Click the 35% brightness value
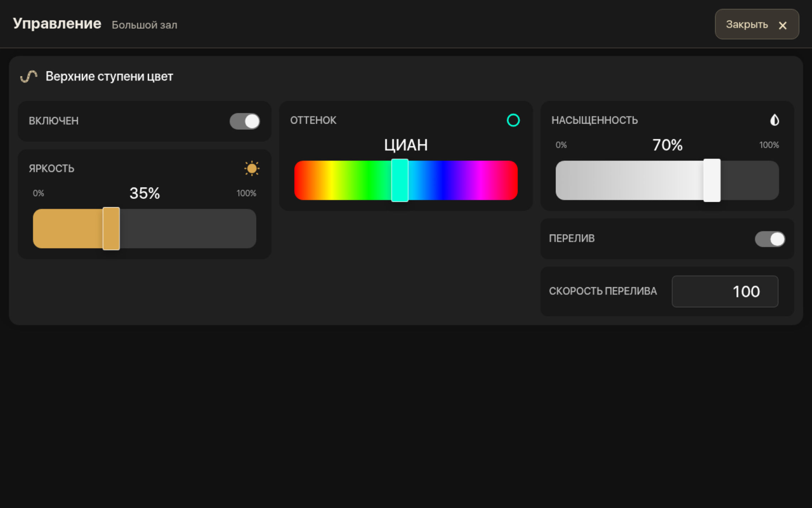 click(145, 193)
